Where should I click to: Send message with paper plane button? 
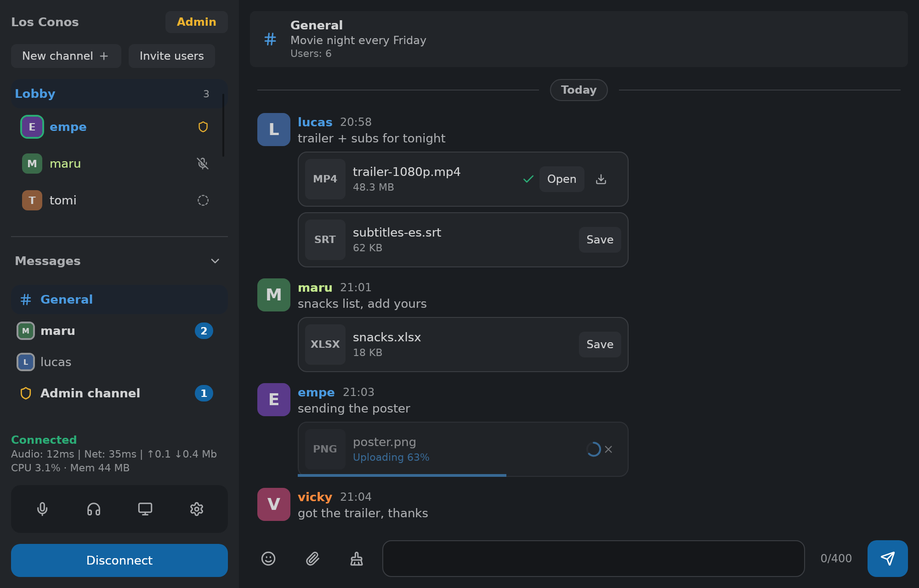tap(887, 559)
